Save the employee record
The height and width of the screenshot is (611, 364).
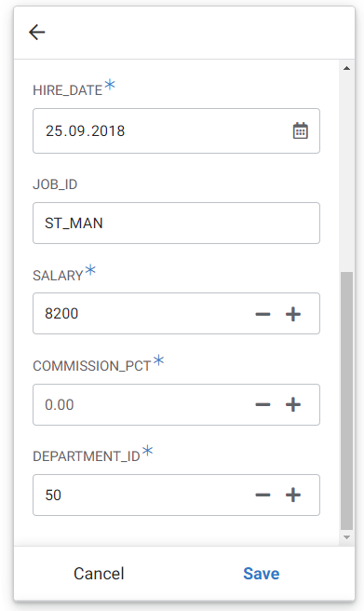click(262, 574)
